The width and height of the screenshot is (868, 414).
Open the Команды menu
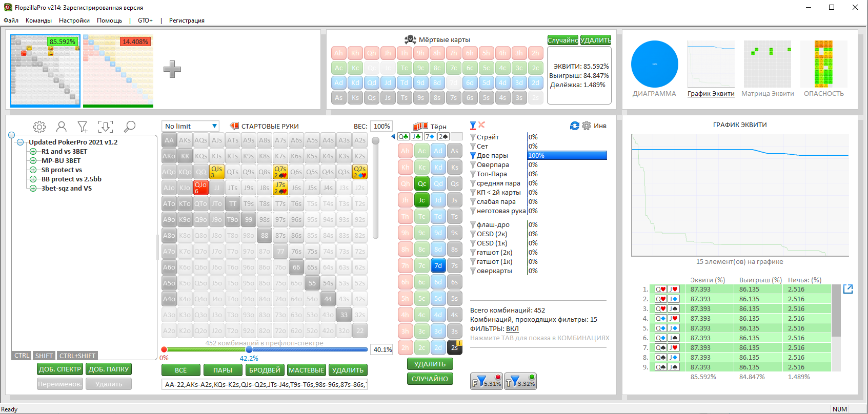[x=38, y=20]
